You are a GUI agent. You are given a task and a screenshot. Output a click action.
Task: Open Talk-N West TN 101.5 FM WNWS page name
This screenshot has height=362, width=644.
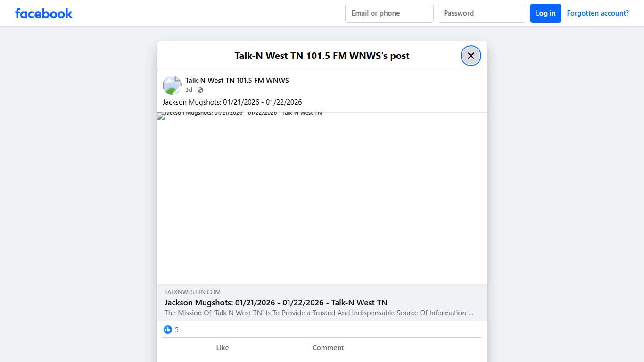237,81
